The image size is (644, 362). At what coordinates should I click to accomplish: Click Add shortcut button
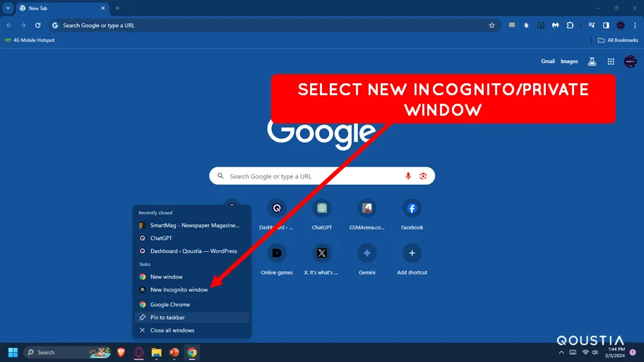click(412, 260)
